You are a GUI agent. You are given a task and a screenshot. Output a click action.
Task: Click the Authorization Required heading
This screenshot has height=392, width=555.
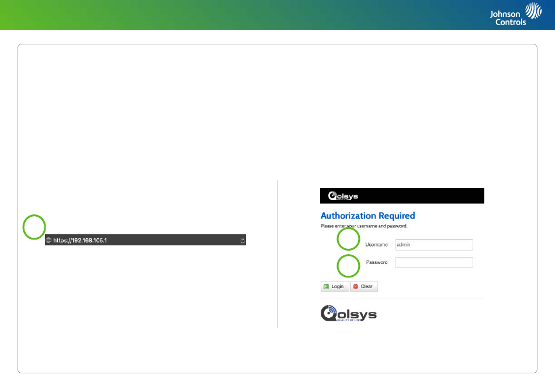pyautogui.click(x=367, y=216)
